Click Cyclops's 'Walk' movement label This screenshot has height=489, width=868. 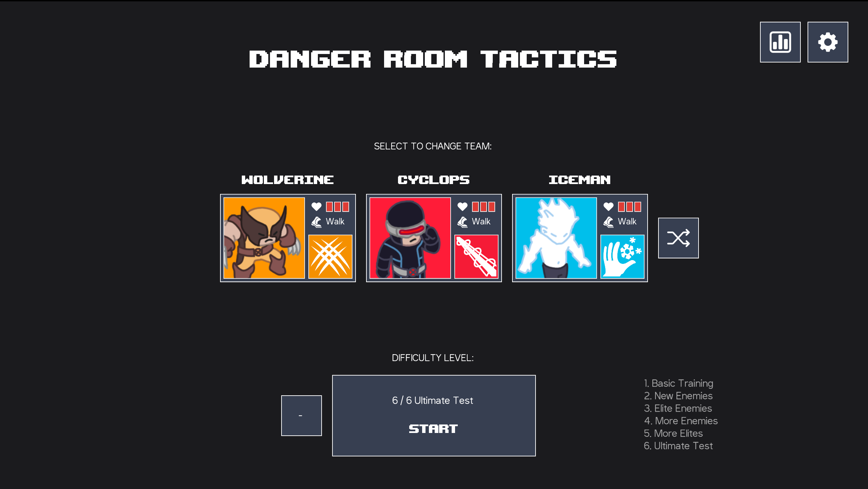click(481, 221)
